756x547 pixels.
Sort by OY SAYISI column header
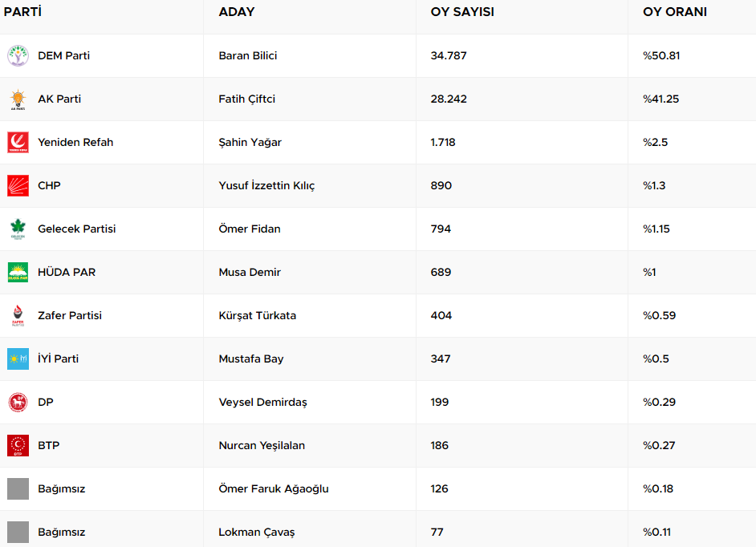(462, 12)
